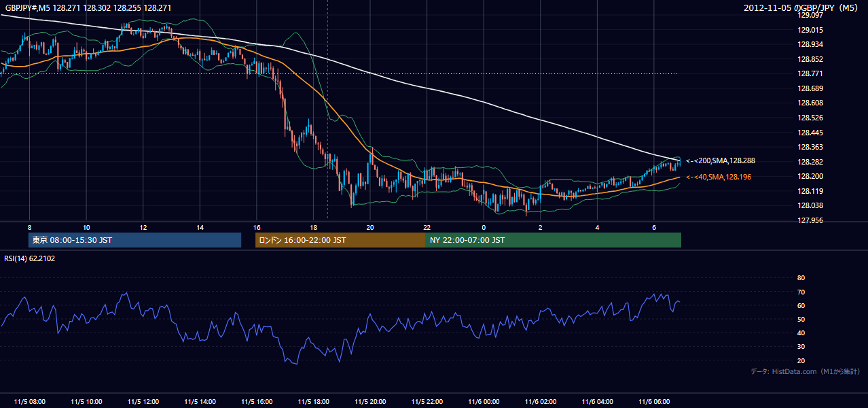Click the HistData.com data credit text
The width and height of the screenshot is (868, 408).
[x=806, y=371]
